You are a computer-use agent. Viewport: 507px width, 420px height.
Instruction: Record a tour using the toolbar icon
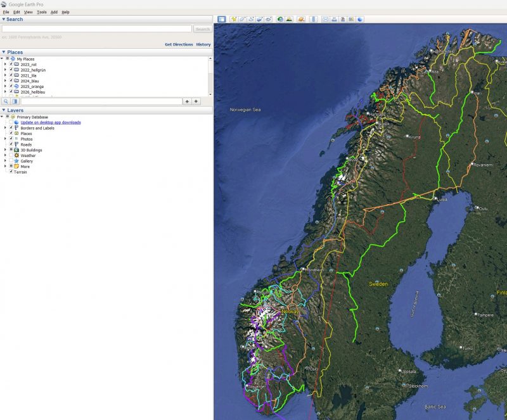pyautogui.click(x=268, y=20)
